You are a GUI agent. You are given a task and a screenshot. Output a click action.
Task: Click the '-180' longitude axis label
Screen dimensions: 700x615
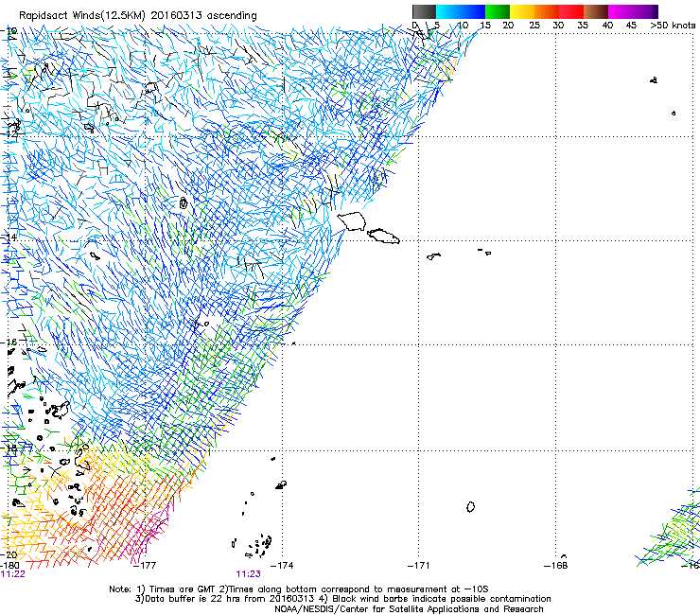(9, 566)
